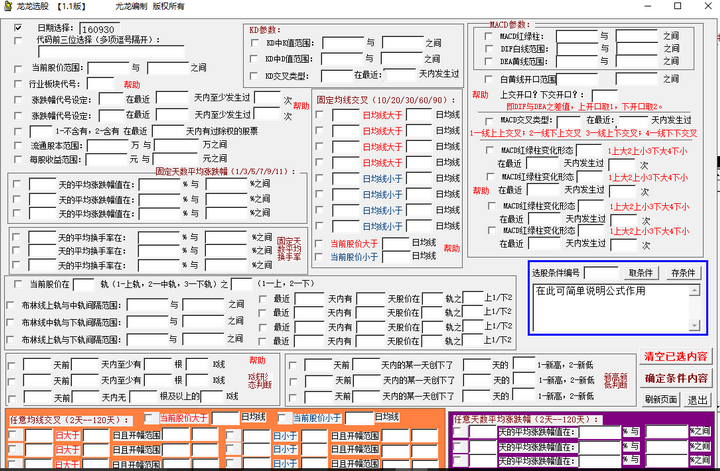Open the 帮助 link beside MACD红绿柱变化形态 rows
Viewport: 720px width, 471px height.
coord(481,191)
